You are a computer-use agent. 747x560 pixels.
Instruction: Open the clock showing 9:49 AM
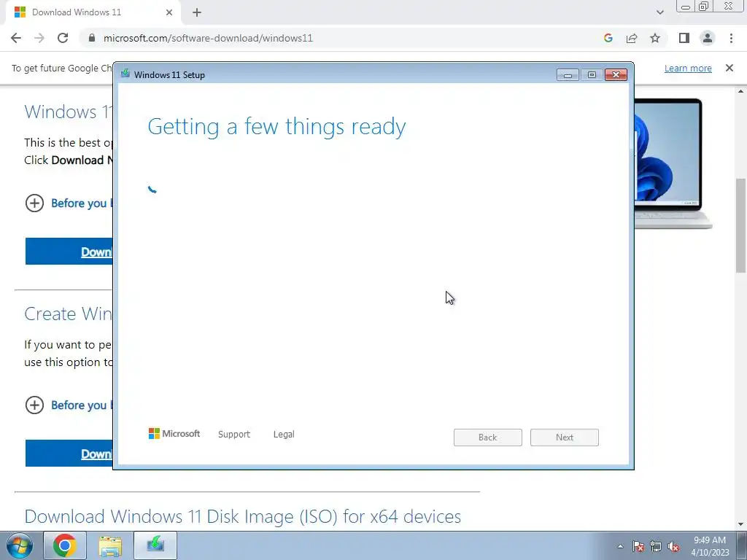pos(710,546)
